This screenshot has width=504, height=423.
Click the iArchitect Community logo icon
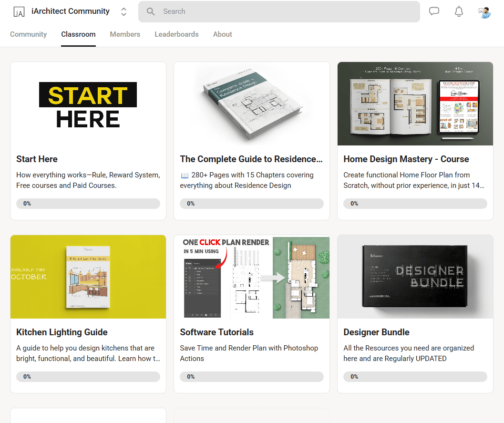(x=19, y=11)
